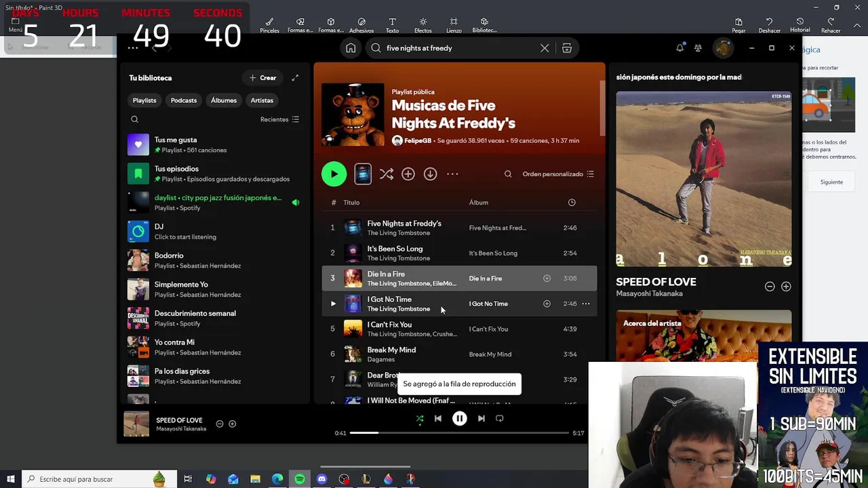Viewport: 868px width, 488px height.
Task: Toggle playlist shuffle next to play button
Action: click(386, 174)
